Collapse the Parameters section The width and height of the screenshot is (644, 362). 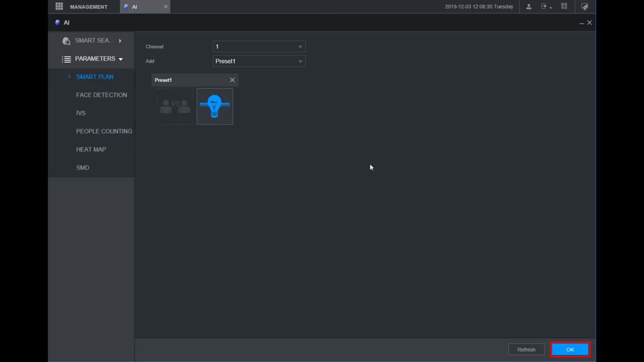pos(121,59)
